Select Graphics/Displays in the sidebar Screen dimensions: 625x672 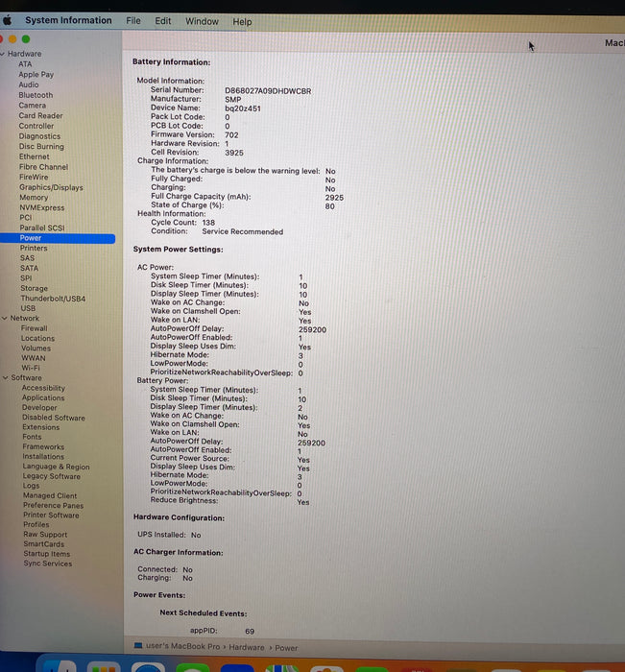(51, 187)
